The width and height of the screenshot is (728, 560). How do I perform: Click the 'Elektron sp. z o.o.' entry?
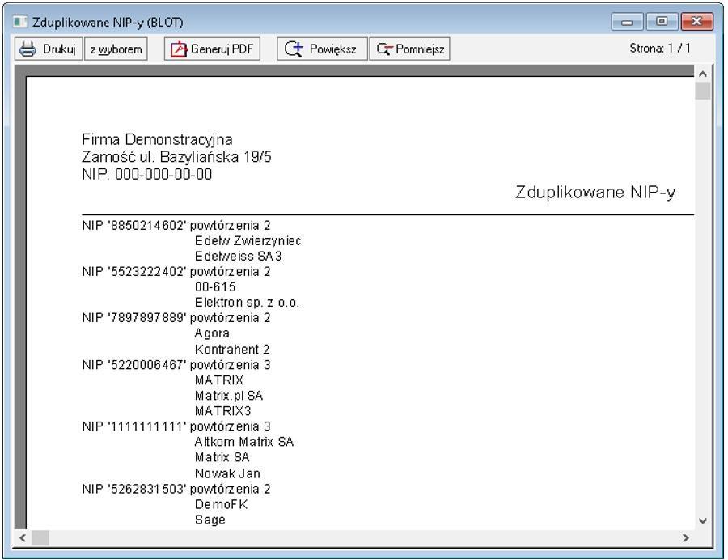247,303
